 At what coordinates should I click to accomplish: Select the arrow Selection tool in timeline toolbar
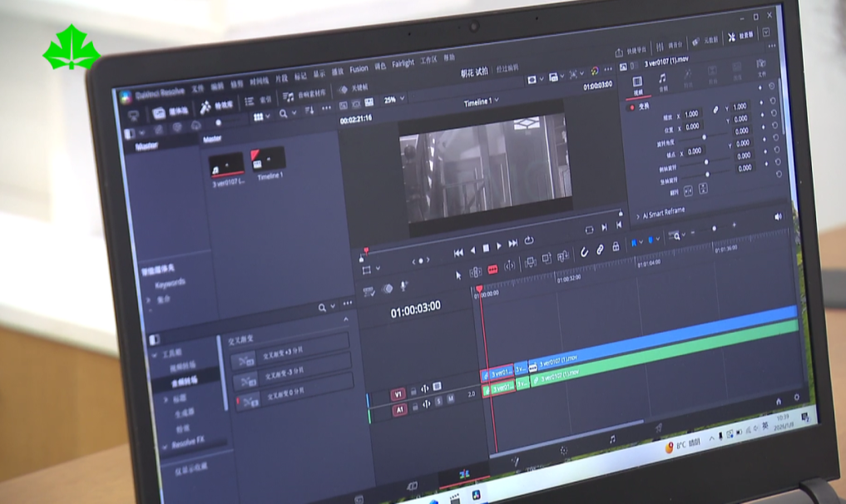point(458,274)
